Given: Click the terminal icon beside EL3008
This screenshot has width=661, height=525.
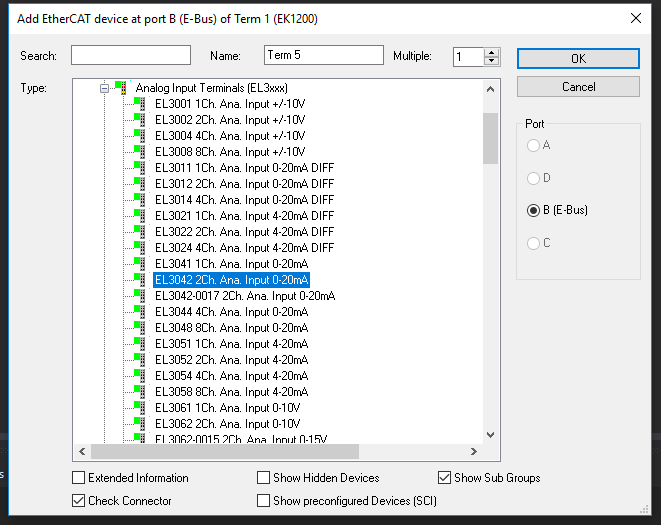Looking at the screenshot, I should coord(140,151).
